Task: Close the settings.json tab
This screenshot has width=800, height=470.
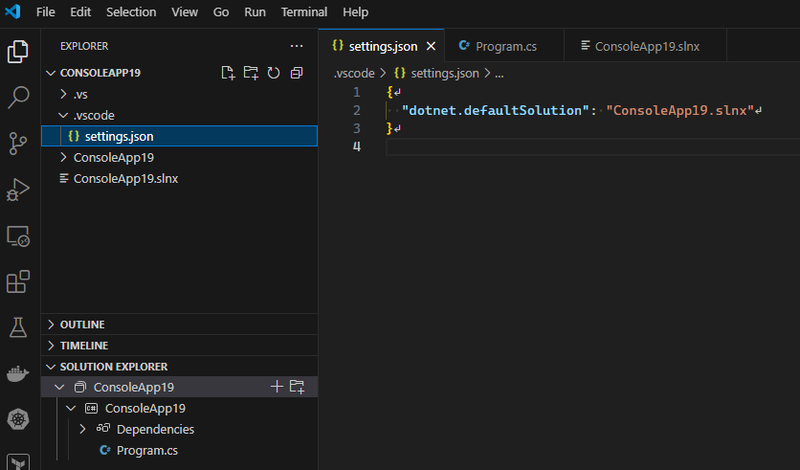Action: point(431,46)
